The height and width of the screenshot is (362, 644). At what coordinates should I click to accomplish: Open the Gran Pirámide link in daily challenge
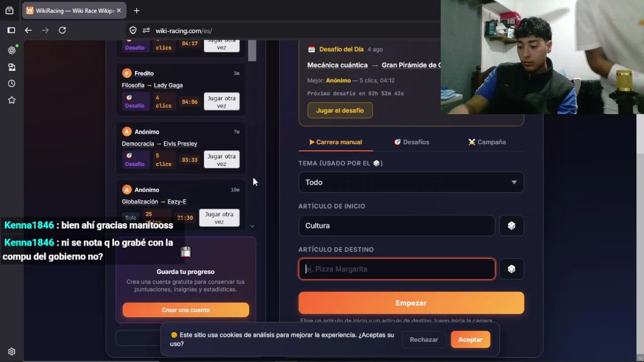411,65
